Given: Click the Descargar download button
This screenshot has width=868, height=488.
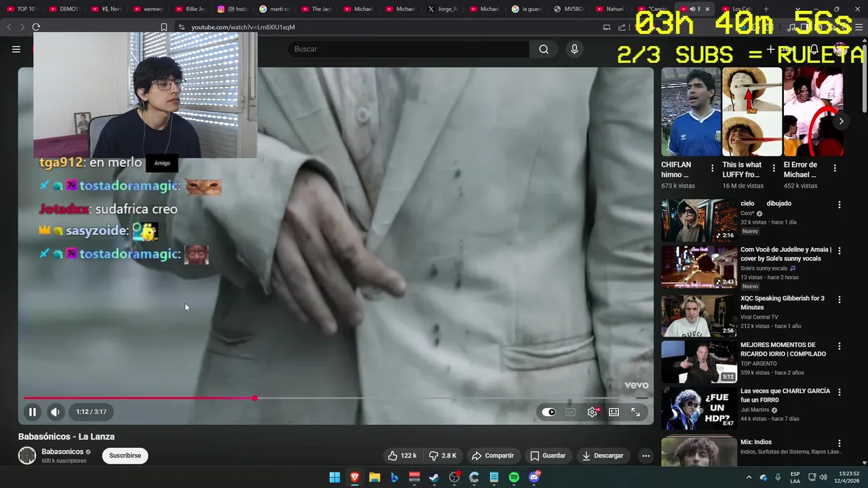Looking at the screenshot, I should pos(602,455).
